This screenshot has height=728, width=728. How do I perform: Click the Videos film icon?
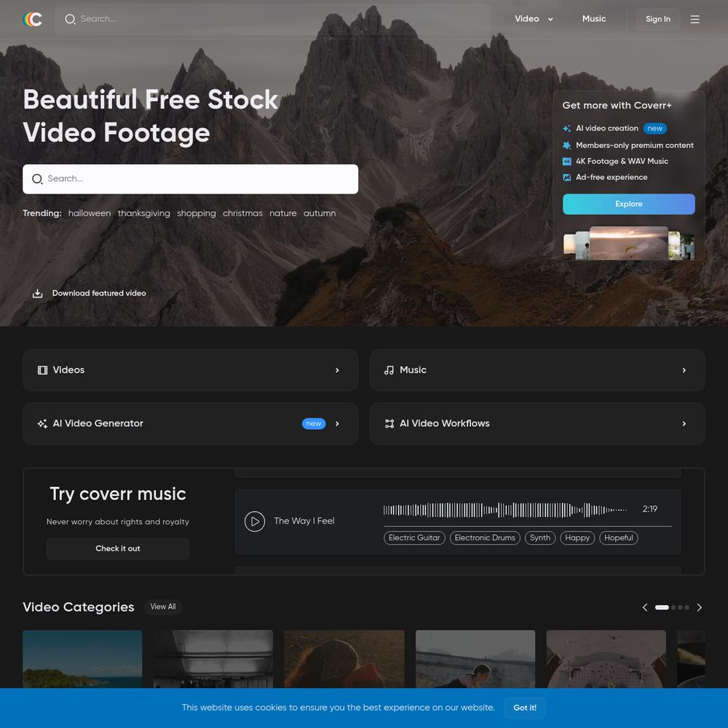[x=42, y=370]
